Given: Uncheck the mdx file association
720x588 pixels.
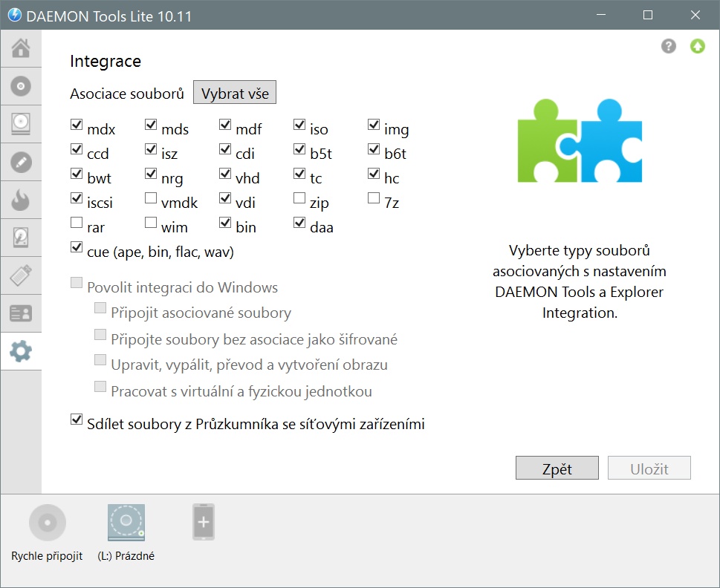Looking at the screenshot, I should coord(77,124).
